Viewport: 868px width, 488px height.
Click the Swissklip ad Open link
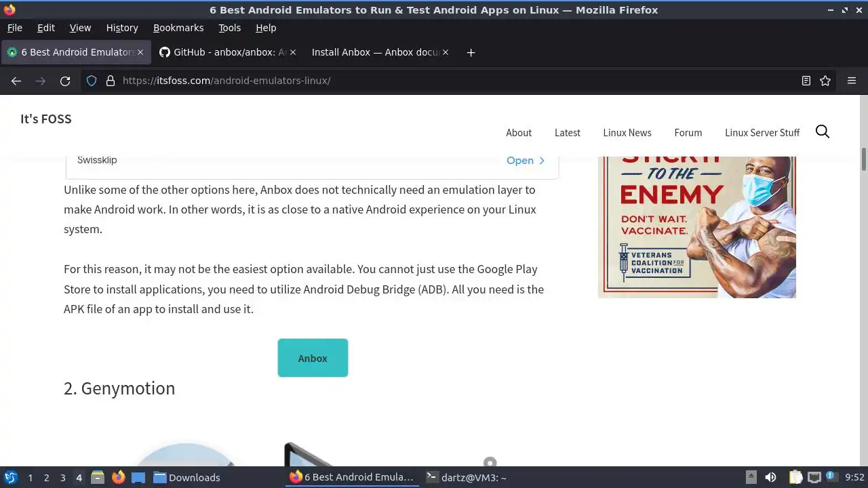point(526,161)
